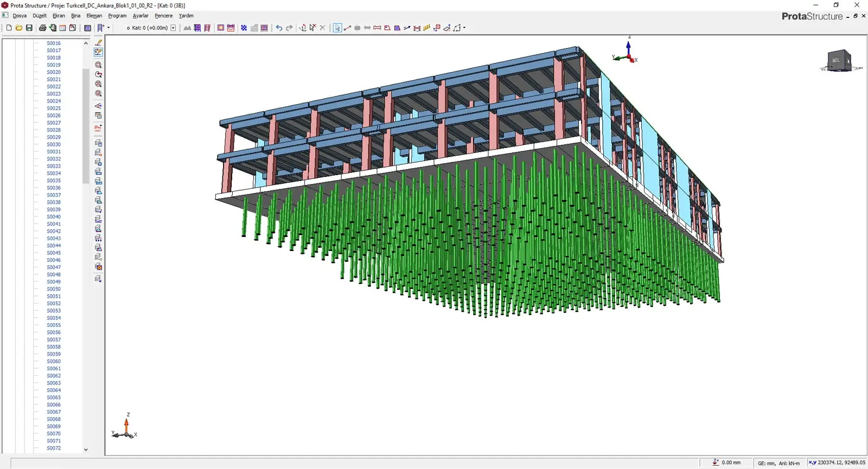
Task: Click the magnifier zoom icon in vertical toolbar
Action: click(x=98, y=65)
